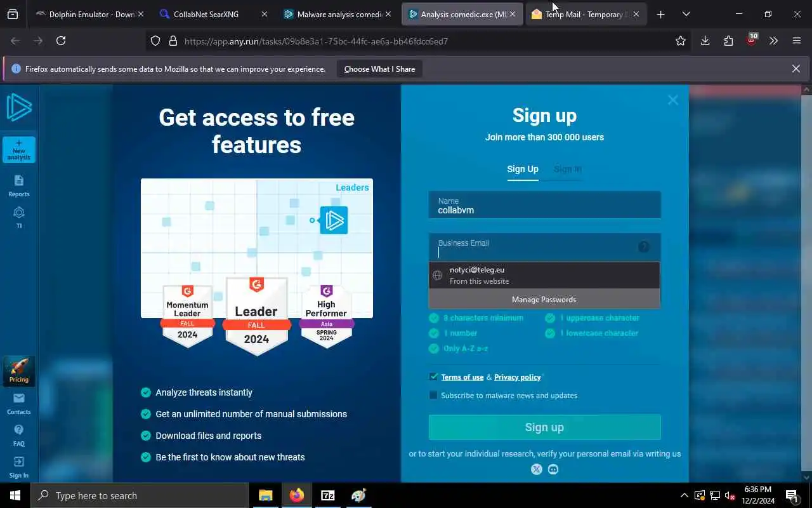Enable Subscribe to malware news checkbox
Image resolution: width=812 pixels, height=508 pixels.
[x=434, y=395]
